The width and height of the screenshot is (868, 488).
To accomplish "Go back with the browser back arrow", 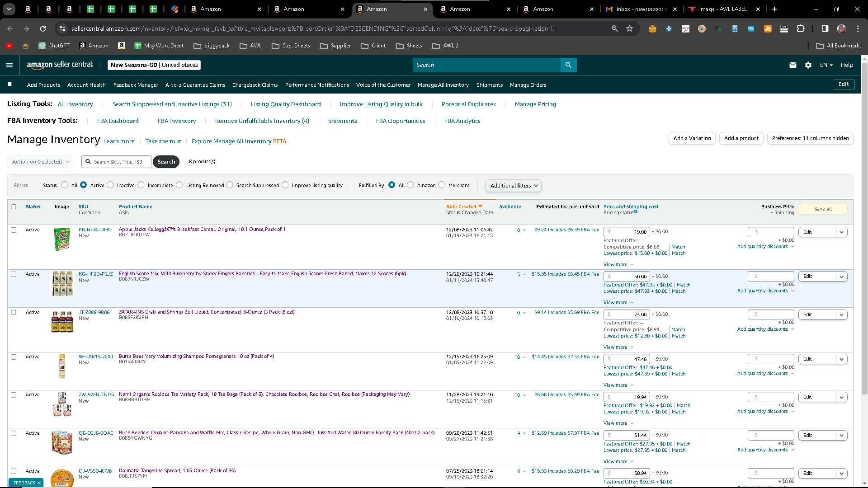I will (10, 28).
